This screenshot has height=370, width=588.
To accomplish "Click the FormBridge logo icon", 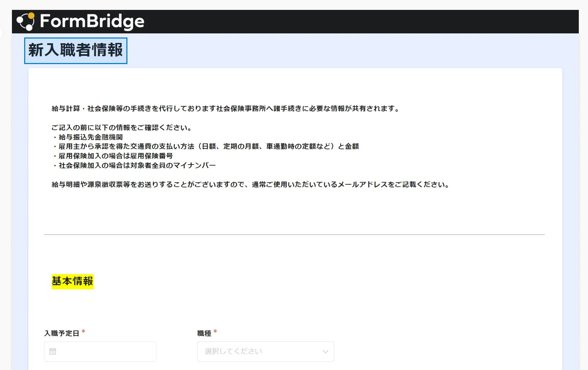I will [x=26, y=21].
